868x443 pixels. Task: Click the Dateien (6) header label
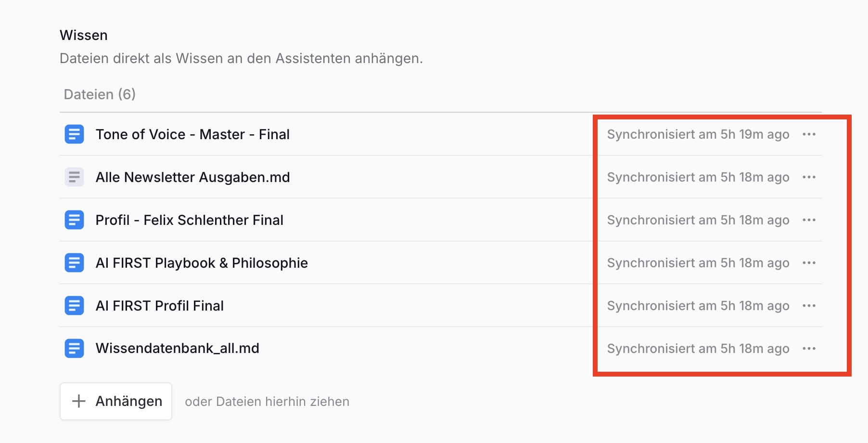[x=100, y=94]
